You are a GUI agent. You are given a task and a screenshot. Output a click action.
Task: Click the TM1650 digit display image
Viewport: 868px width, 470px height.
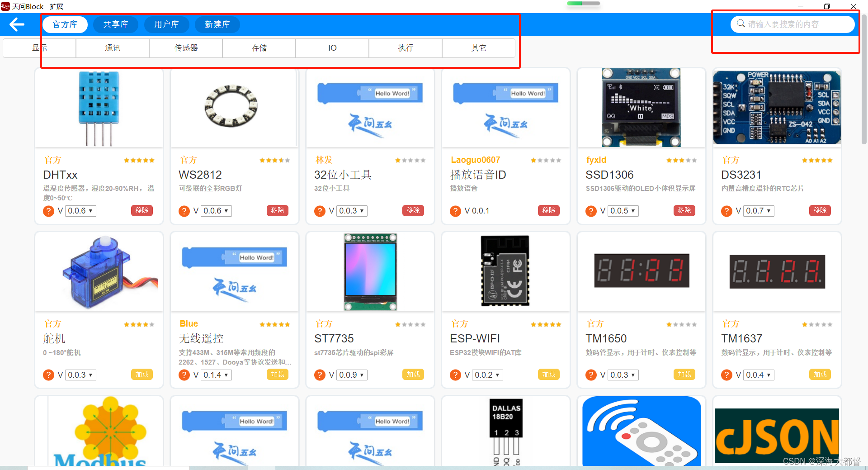[642, 271]
